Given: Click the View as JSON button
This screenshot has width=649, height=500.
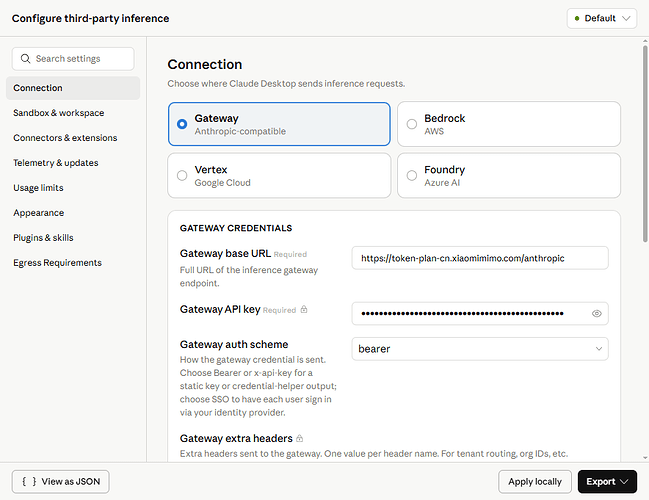Looking at the screenshot, I should click(x=60, y=481).
